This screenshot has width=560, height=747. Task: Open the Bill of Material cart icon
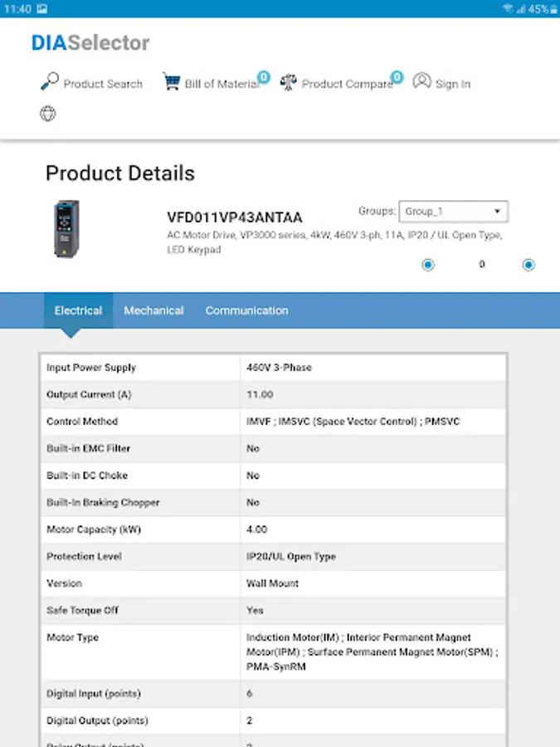(172, 82)
